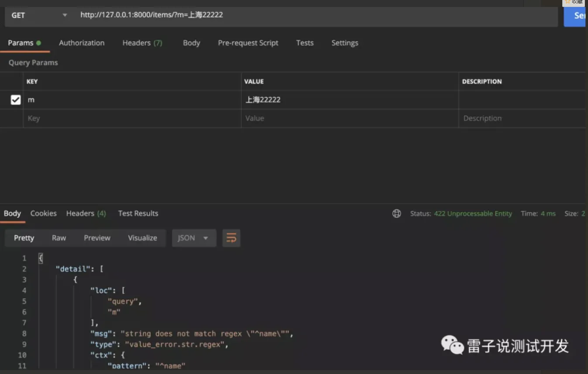Click the request URL field
This screenshot has height=374, width=588.
coord(316,15)
